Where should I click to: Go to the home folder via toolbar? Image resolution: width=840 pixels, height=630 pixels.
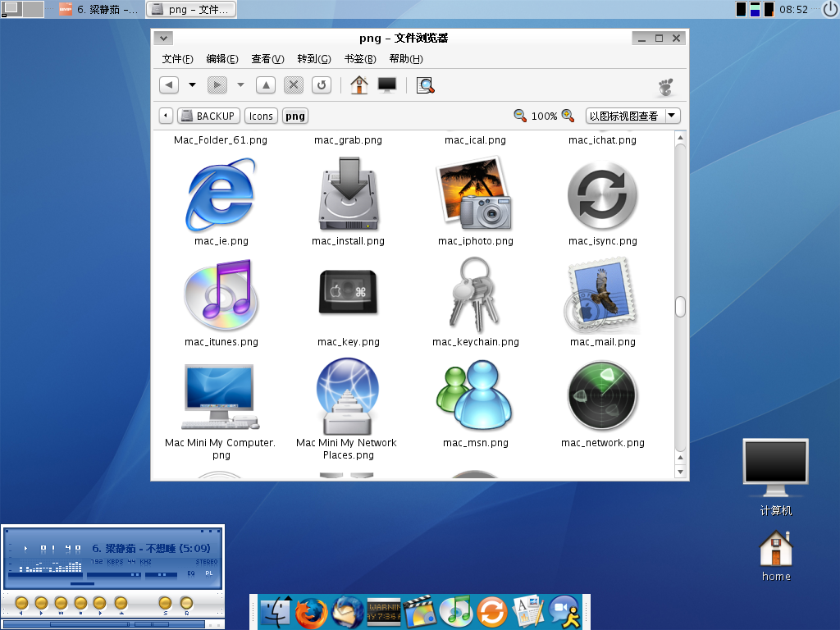[359, 84]
